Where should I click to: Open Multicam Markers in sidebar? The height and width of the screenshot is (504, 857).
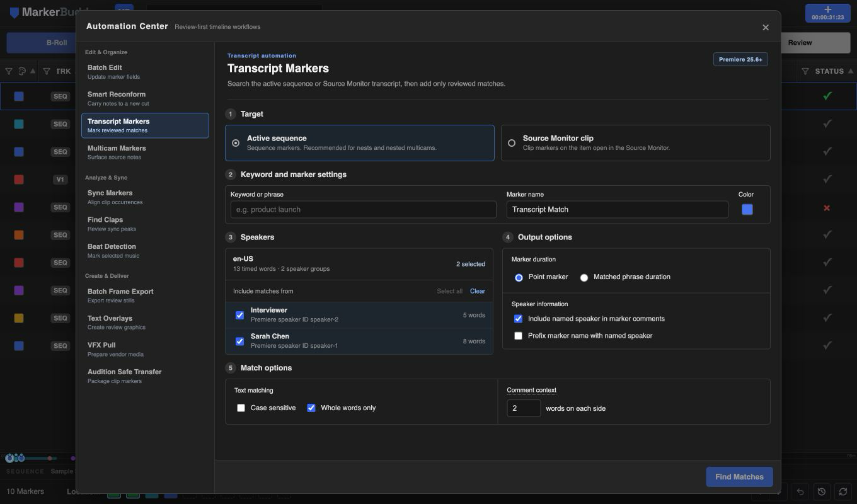[145, 152]
